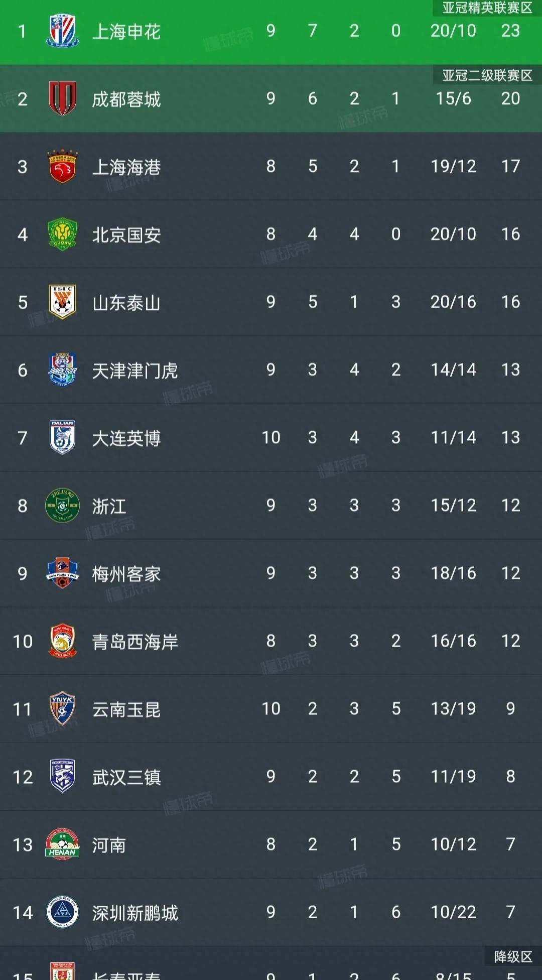
Task: Open the 深圳新鹏城 team name
Action: 135,913
